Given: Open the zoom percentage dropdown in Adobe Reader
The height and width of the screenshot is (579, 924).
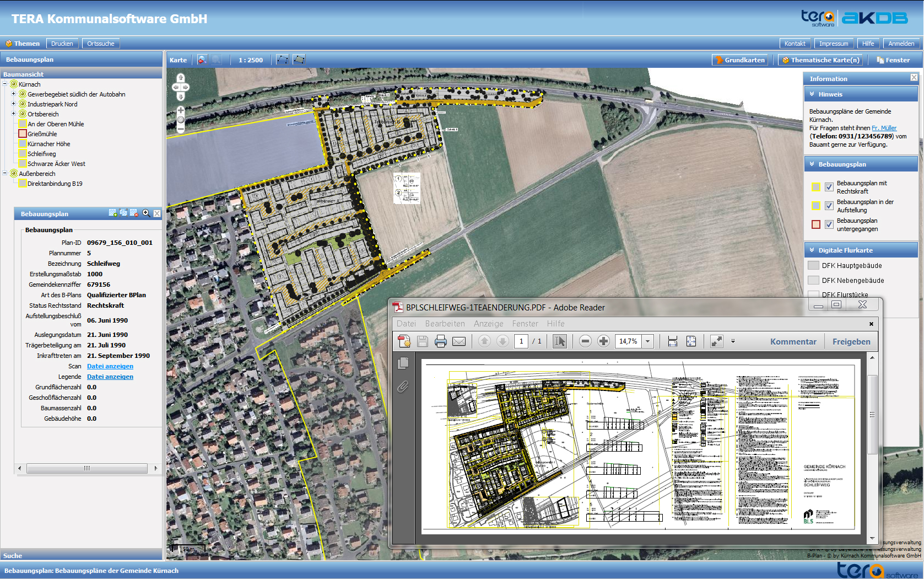Looking at the screenshot, I should point(648,341).
